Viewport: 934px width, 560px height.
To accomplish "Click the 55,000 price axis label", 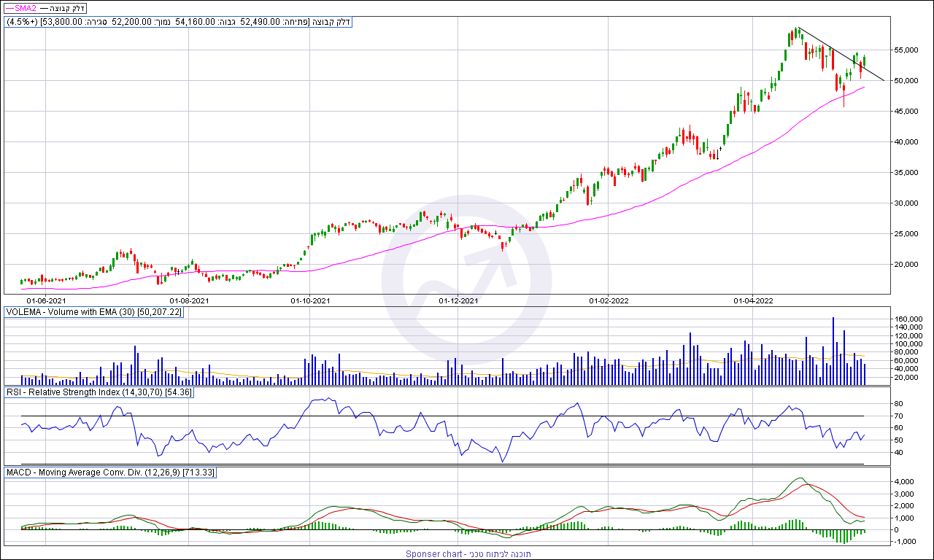I will coord(907,50).
